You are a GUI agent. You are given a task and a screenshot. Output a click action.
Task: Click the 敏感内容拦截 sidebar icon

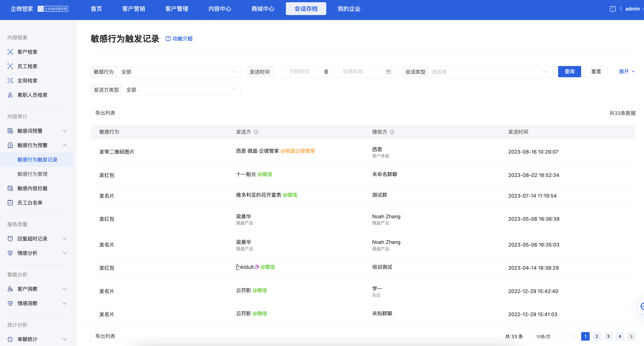(10, 188)
